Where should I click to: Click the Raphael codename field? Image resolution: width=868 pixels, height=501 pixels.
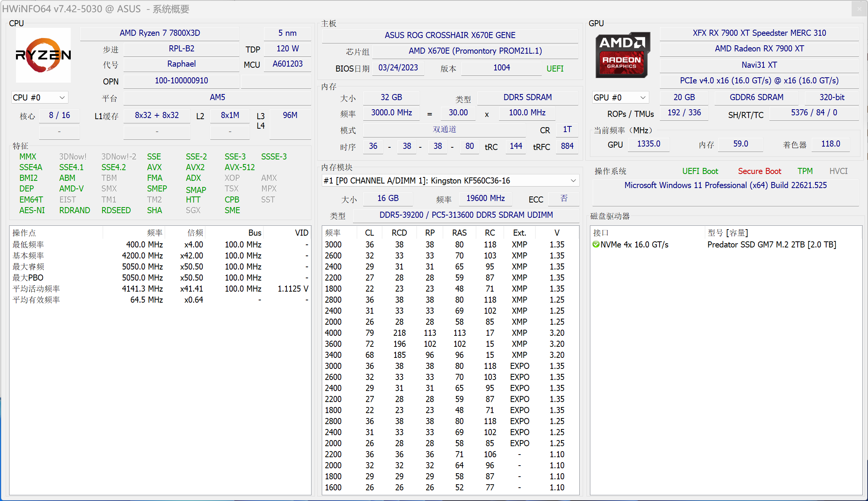pyautogui.click(x=181, y=64)
